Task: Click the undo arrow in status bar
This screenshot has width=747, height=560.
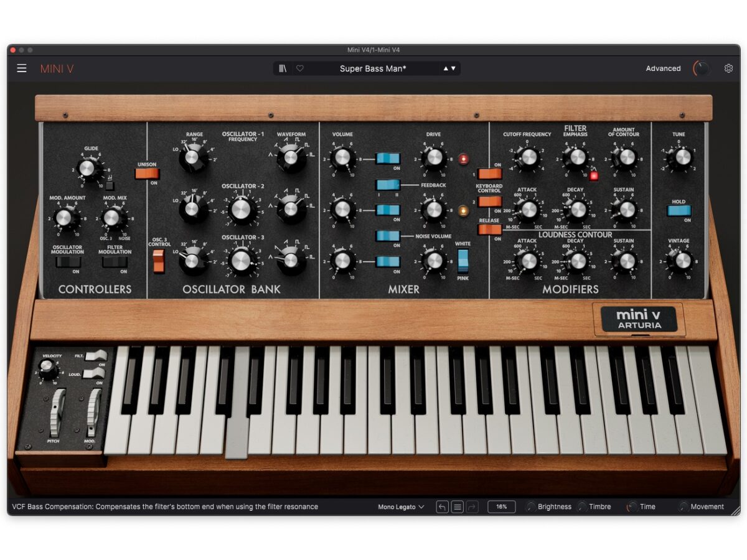Action: pyautogui.click(x=442, y=507)
